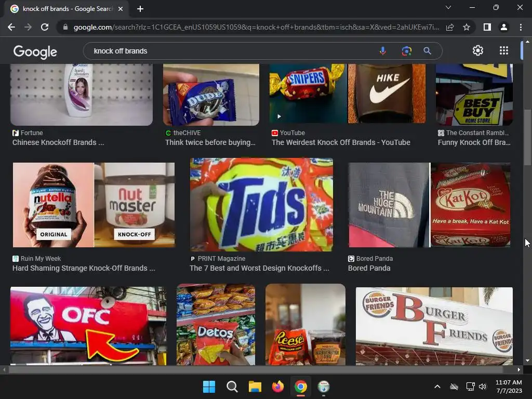The image size is (532, 399).
Task: Open the Windows Start menu
Action: 209,387
